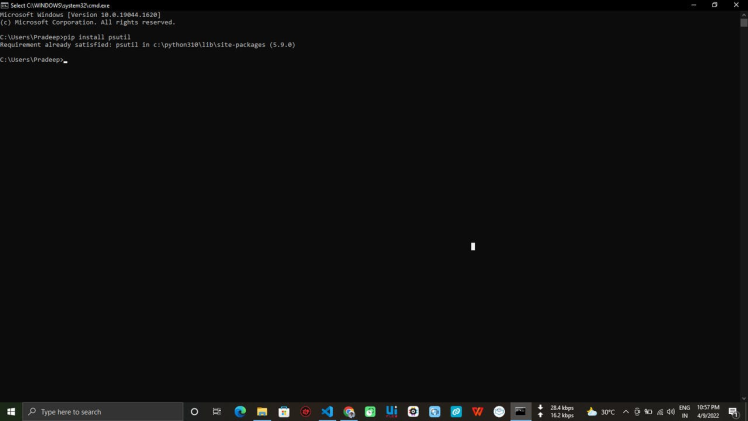The width and height of the screenshot is (748, 421).
Task: Open the Windows Start menu
Action: pyautogui.click(x=11, y=412)
